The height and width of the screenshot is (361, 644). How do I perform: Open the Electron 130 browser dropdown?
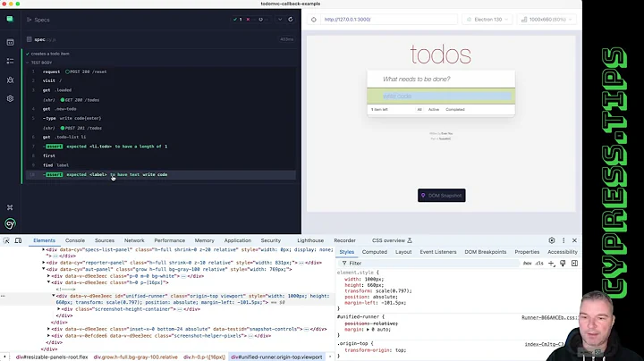tap(487, 20)
